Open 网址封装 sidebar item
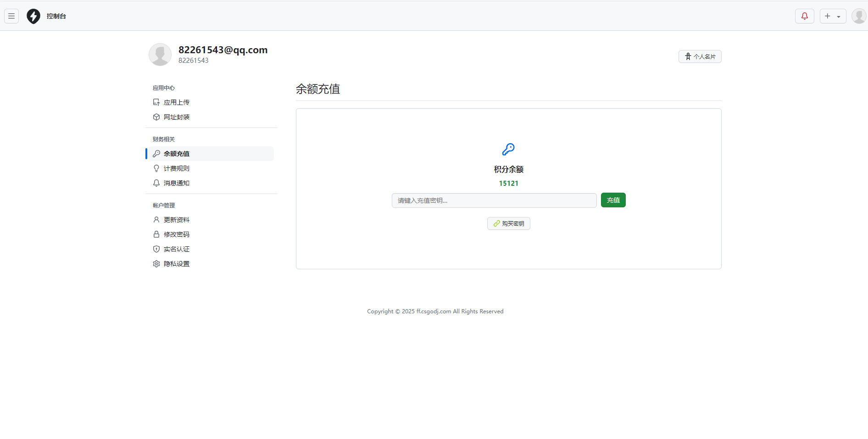This screenshot has width=868, height=439. point(177,117)
